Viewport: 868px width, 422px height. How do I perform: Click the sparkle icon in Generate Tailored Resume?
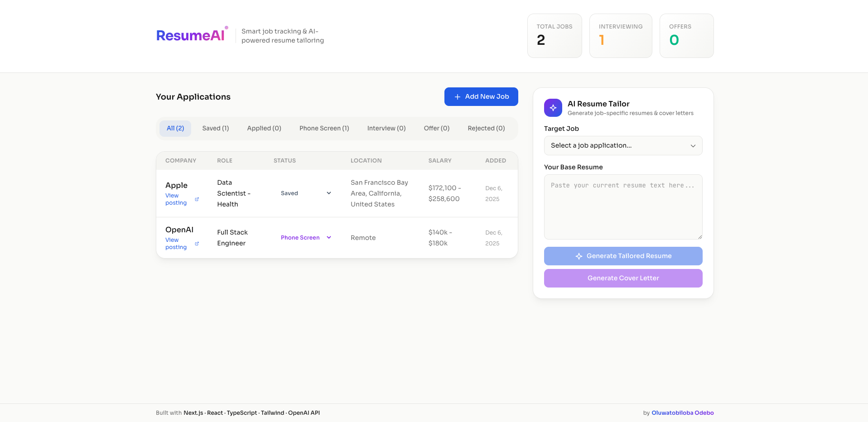pos(579,256)
